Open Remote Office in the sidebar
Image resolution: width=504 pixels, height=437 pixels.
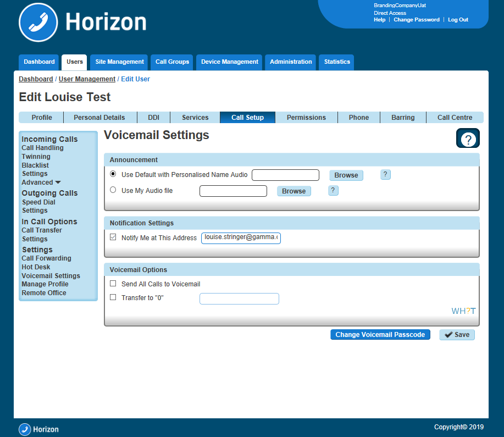pos(44,293)
